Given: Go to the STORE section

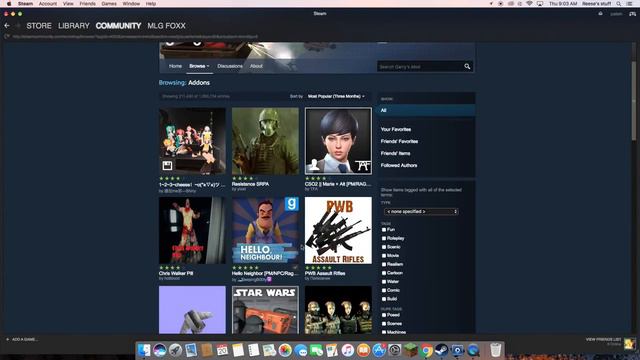Looking at the screenshot, I should click(x=39, y=26).
